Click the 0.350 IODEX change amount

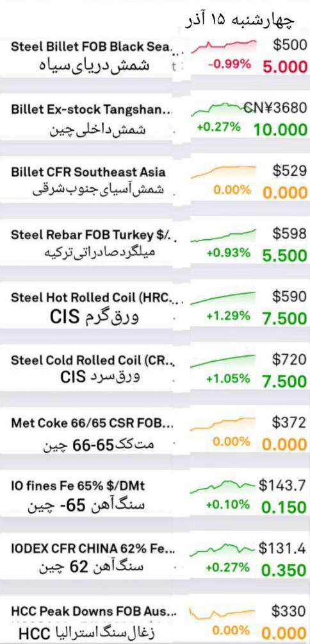(284, 570)
